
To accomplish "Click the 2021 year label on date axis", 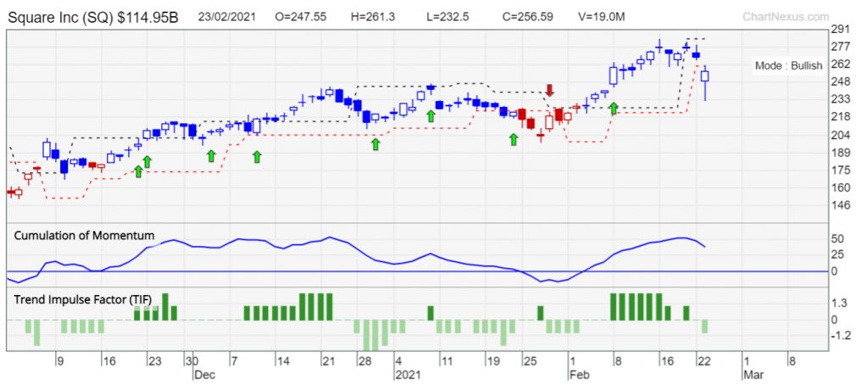I will (x=407, y=375).
